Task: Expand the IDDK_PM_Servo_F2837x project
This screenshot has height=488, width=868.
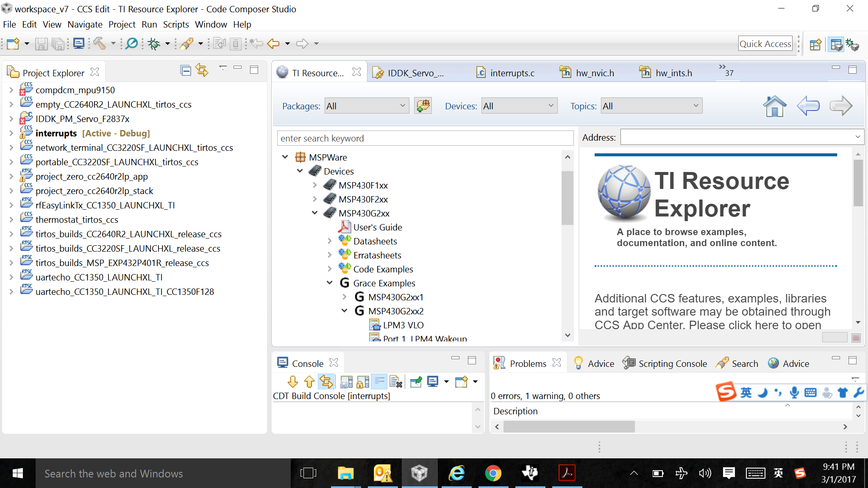Action: (x=11, y=119)
